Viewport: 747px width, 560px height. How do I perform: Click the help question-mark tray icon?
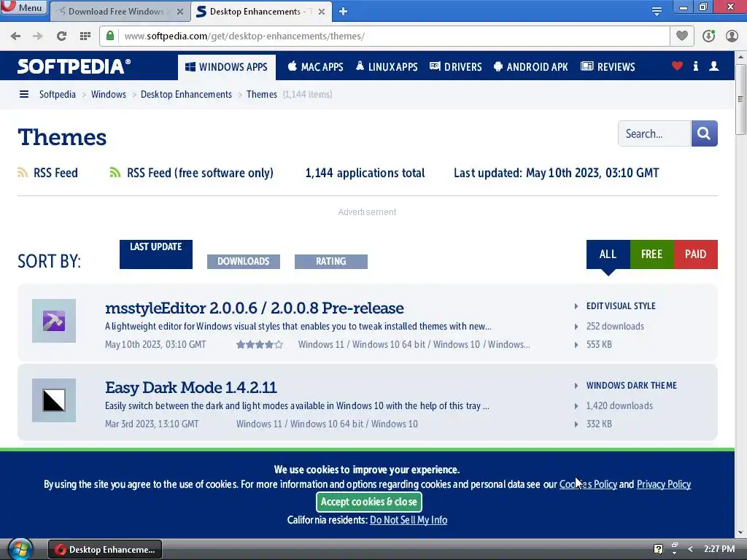(659, 549)
